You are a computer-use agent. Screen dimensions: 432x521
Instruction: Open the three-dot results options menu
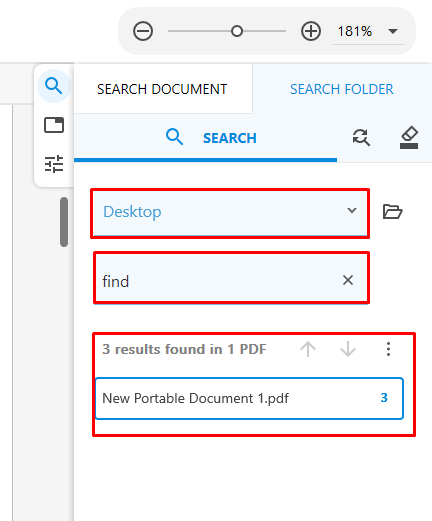click(388, 349)
